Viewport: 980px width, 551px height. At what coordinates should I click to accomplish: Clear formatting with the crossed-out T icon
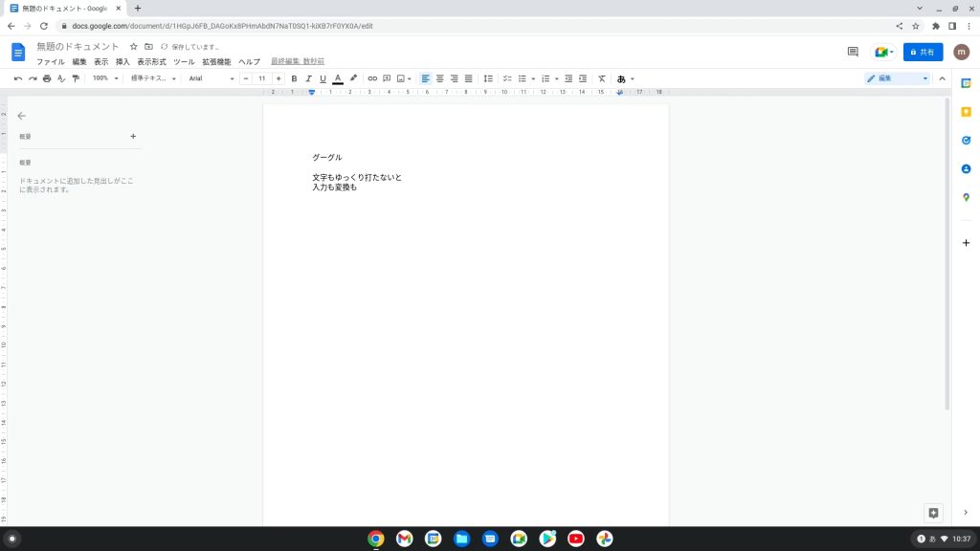pos(601,78)
